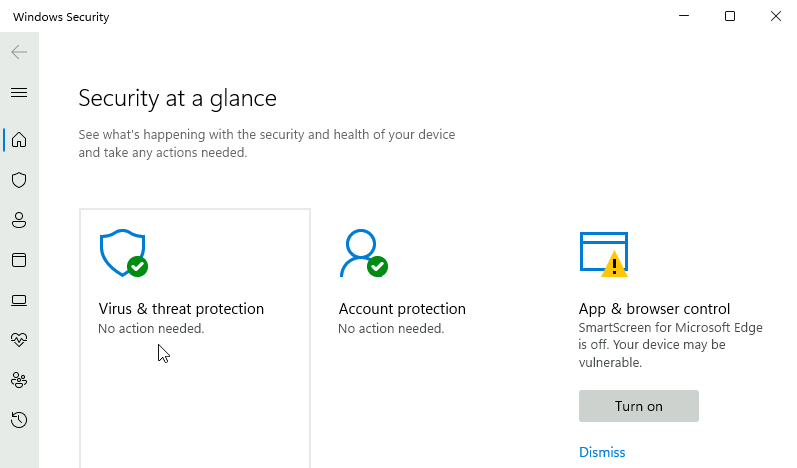Open the Virus & threat protection tile title
The width and height of the screenshot is (797, 468).
pyautogui.click(x=181, y=309)
